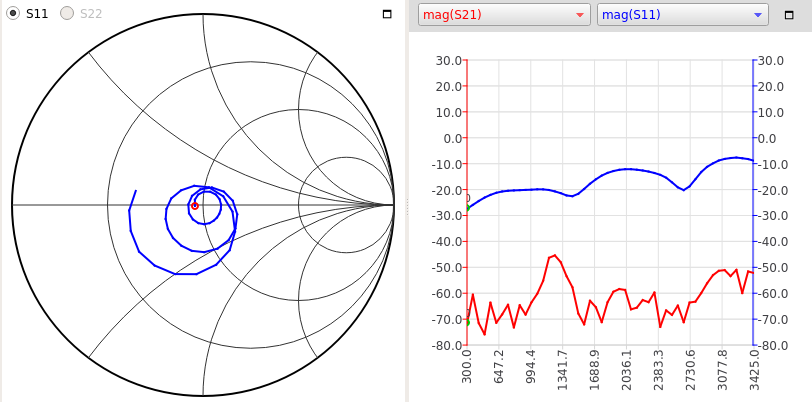Click the 994.4 frequency axis label

pos(531,367)
